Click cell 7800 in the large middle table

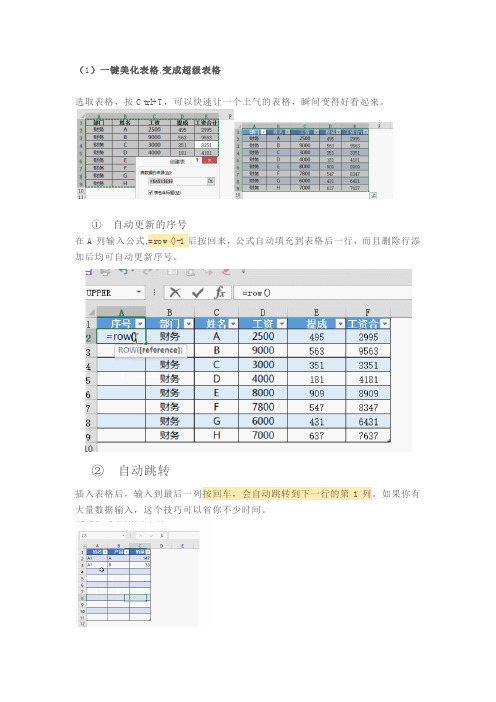pos(263,407)
